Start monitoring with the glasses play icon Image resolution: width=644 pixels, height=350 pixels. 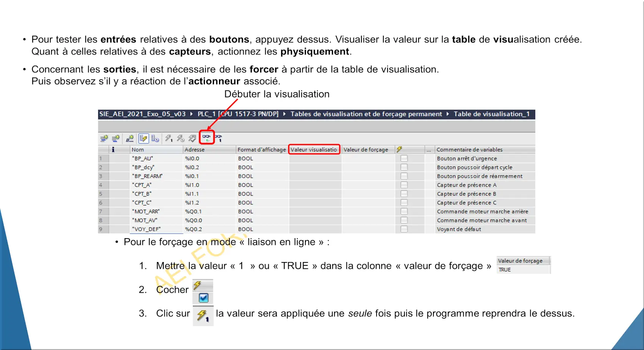click(207, 138)
